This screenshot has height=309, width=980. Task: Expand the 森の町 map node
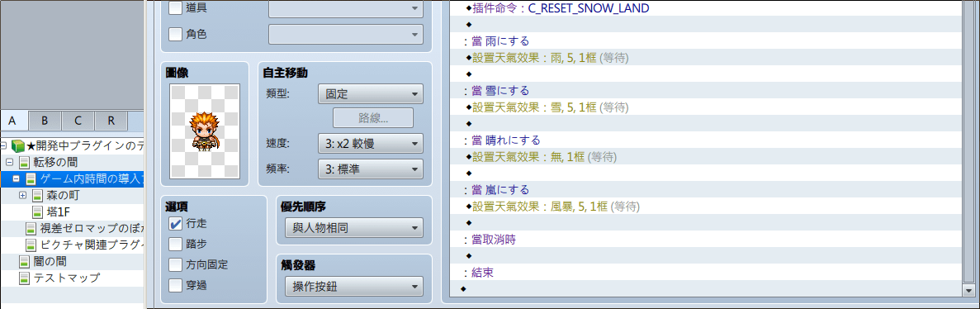pyautogui.click(x=22, y=195)
